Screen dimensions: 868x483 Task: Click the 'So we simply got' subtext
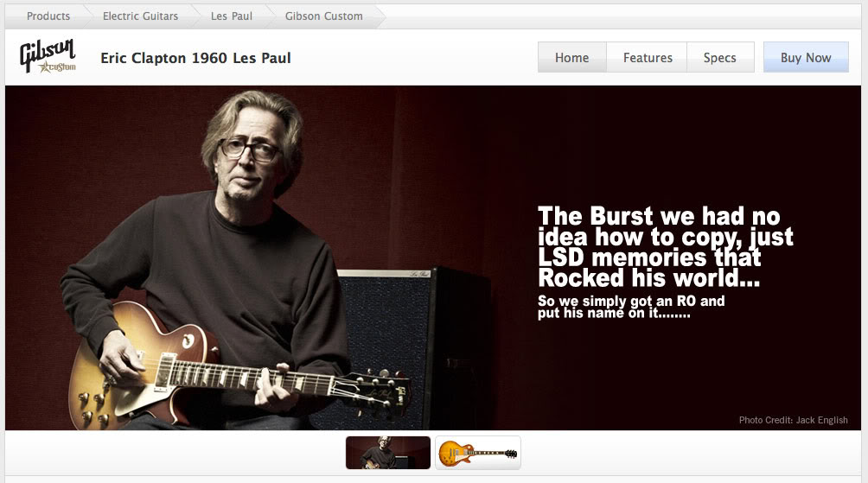631,307
